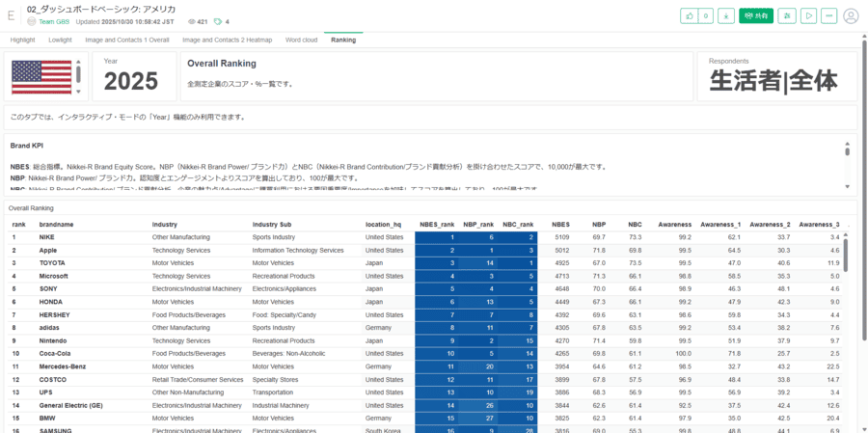
Task: Click the SONY brand name cell
Action: point(48,288)
